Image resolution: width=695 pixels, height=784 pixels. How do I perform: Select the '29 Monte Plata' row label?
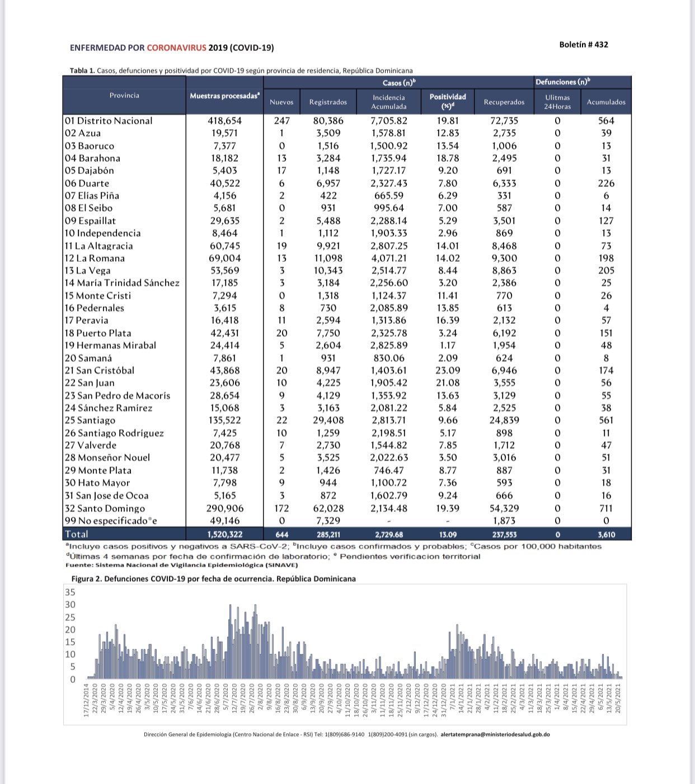pos(98,471)
